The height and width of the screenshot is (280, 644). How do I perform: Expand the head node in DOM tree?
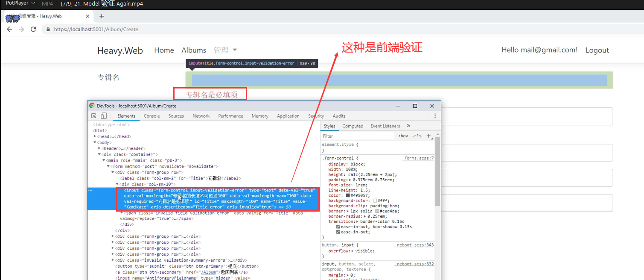click(x=95, y=137)
